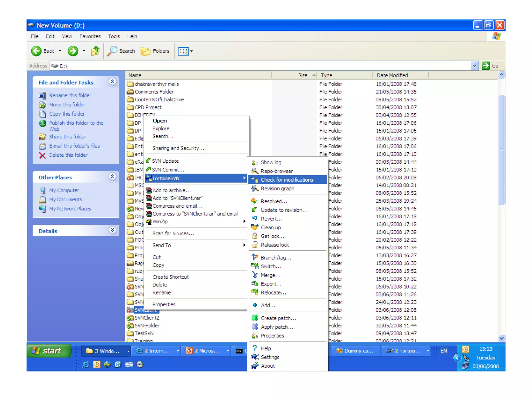Open the Favorites menu
The width and height of the screenshot is (532, 399).
pyautogui.click(x=90, y=36)
